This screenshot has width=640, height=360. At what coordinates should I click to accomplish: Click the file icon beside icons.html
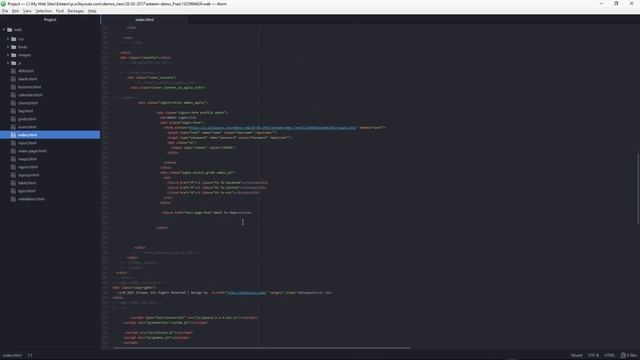tap(13, 127)
